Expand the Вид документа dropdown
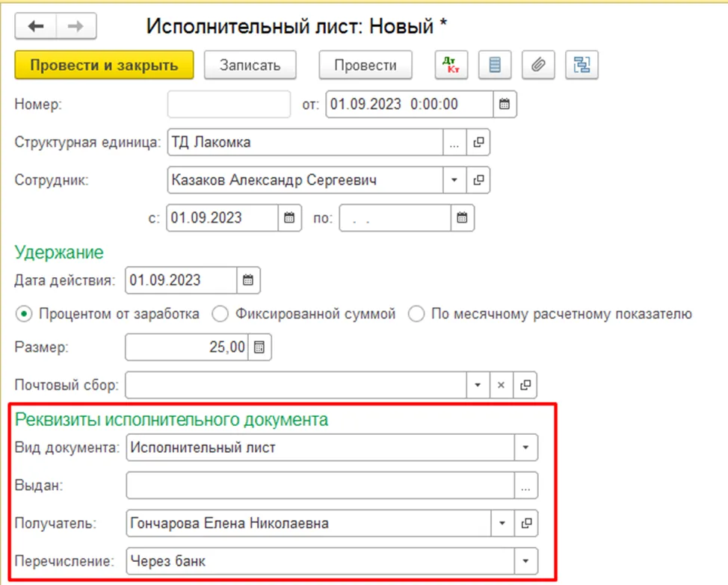The width and height of the screenshot is (728, 585). 525,448
